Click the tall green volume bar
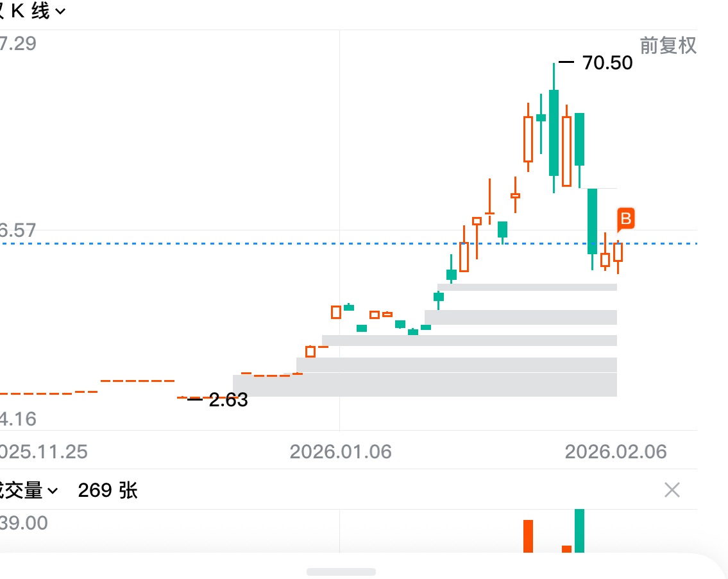This screenshot has height=579, width=728. point(580,530)
